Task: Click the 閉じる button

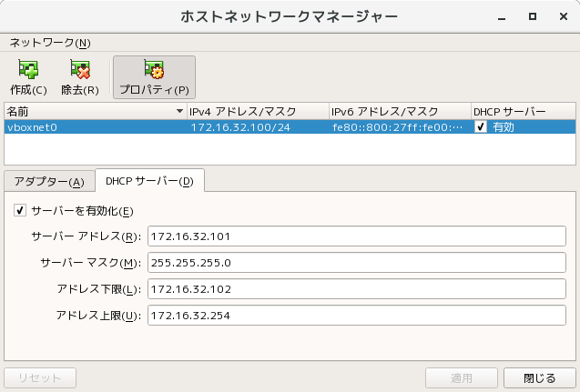Action: (539, 378)
